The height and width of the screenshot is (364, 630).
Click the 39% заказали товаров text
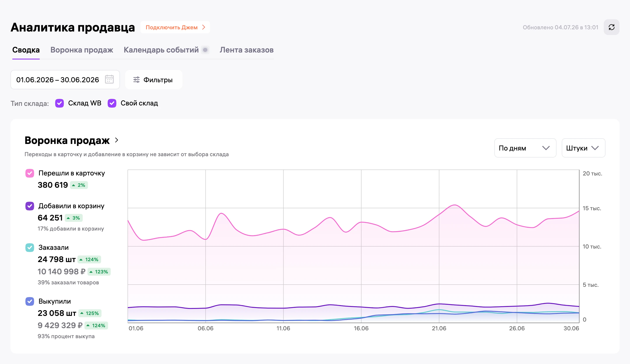(x=68, y=282)
